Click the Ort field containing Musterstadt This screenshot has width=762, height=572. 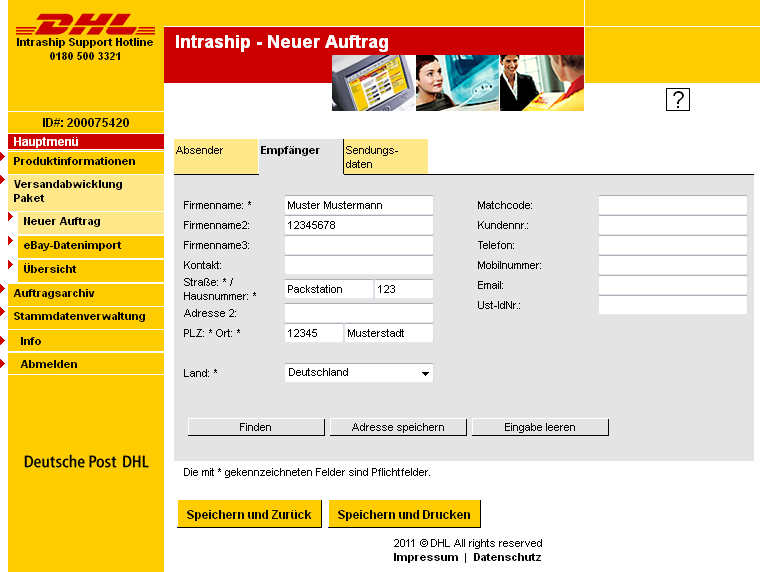(388, 333)
